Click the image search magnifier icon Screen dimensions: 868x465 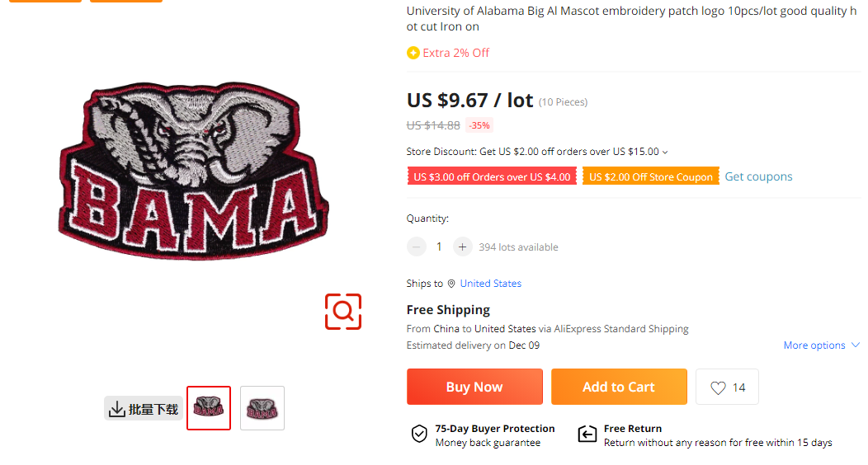[x=343, y=311]
